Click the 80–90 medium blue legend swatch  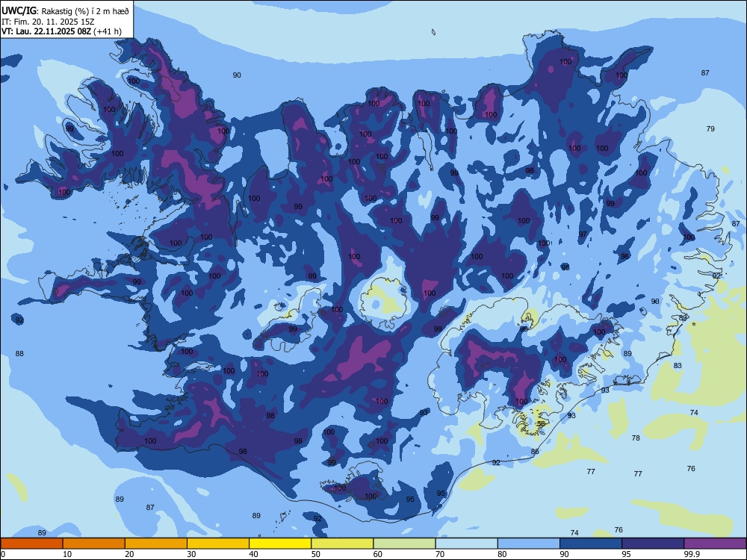(529, 544)
